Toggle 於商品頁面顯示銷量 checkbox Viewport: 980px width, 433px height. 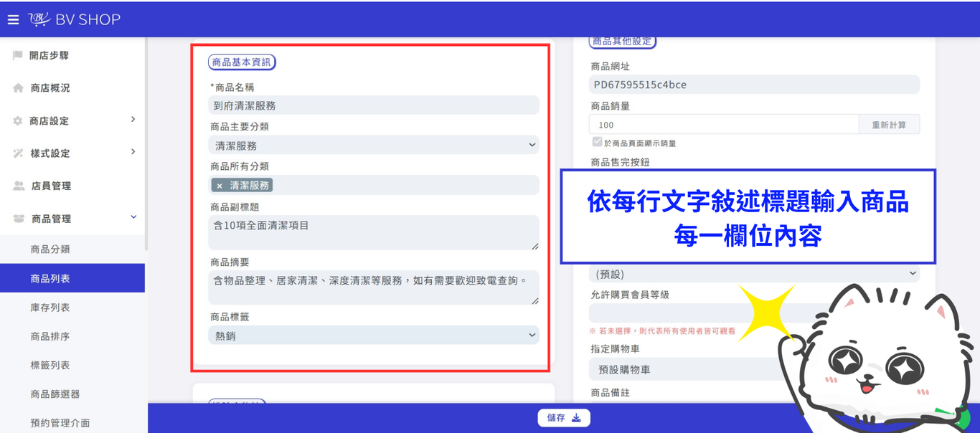(597, 142)
